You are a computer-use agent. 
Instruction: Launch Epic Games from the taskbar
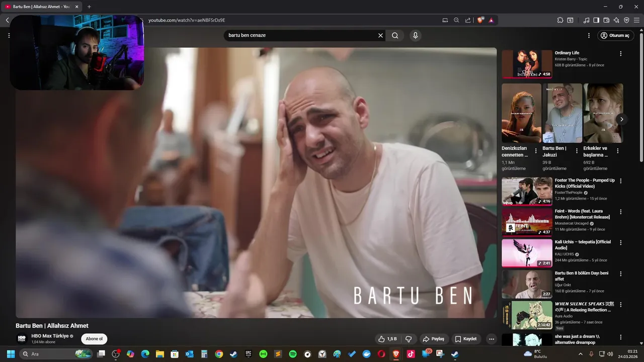tap(248, 354)
